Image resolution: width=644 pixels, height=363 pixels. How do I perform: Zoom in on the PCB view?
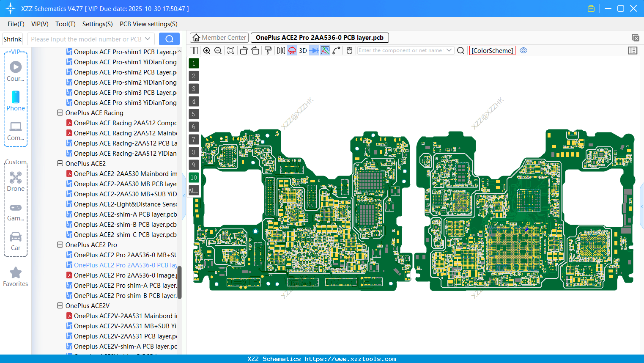pos(207,50)
